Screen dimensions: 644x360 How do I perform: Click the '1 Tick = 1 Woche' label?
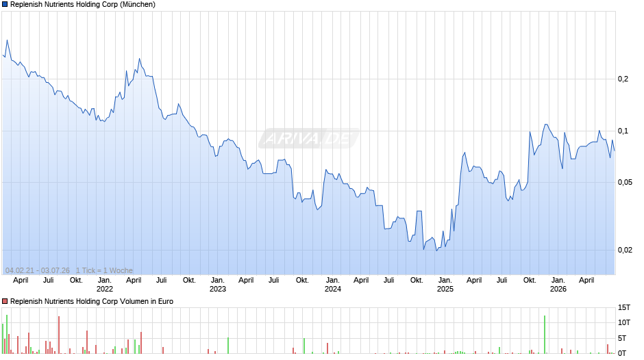tap(104, 270)
